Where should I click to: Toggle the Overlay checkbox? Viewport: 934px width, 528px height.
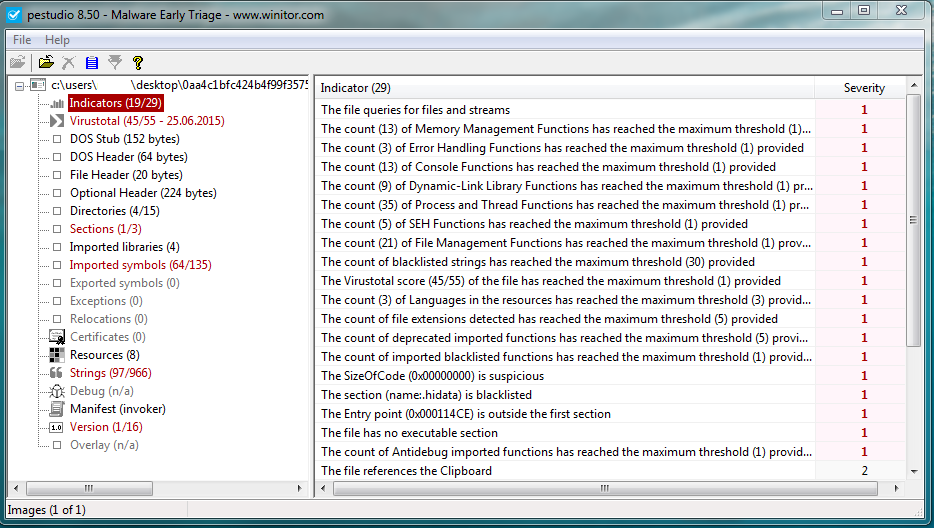(x=57, y=445)
